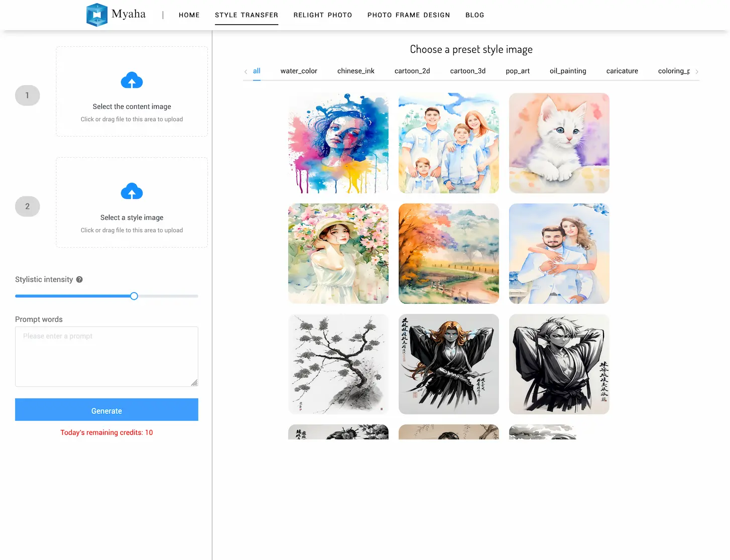Viewport: 730px width, 560px height.
Task: Click the cloud upload icon for content image
Action: pyautogui.click(x=132, y=80)
